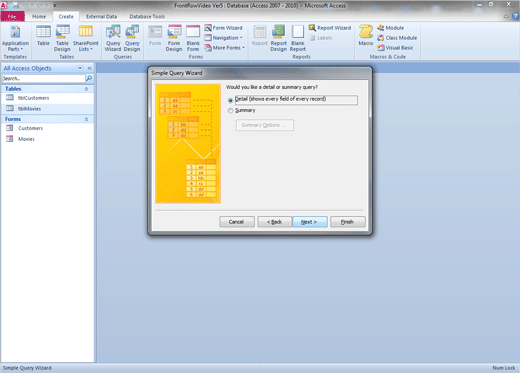
Task: Choose the Summary radio option
Action: pyautogui.click(x=230, y=111)
